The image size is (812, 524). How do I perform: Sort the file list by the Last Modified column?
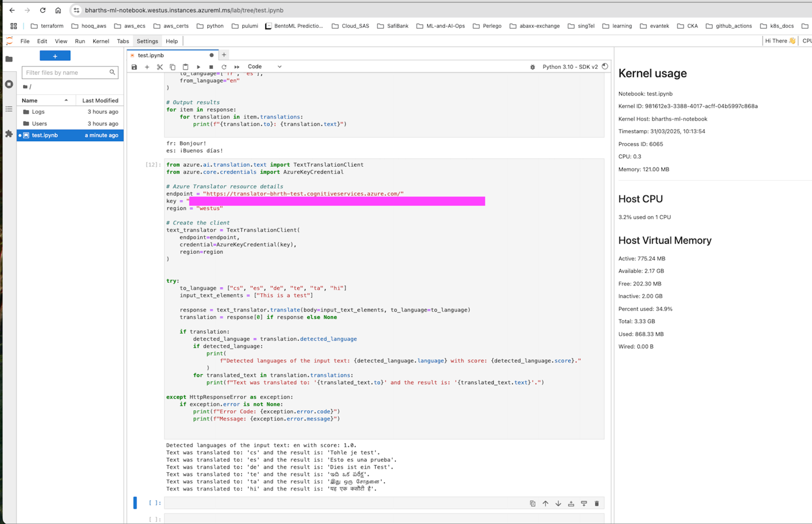pos(100,100)
